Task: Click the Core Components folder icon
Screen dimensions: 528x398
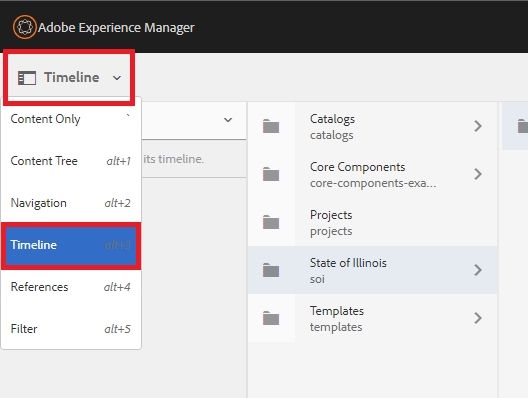Action: point(271,174)
